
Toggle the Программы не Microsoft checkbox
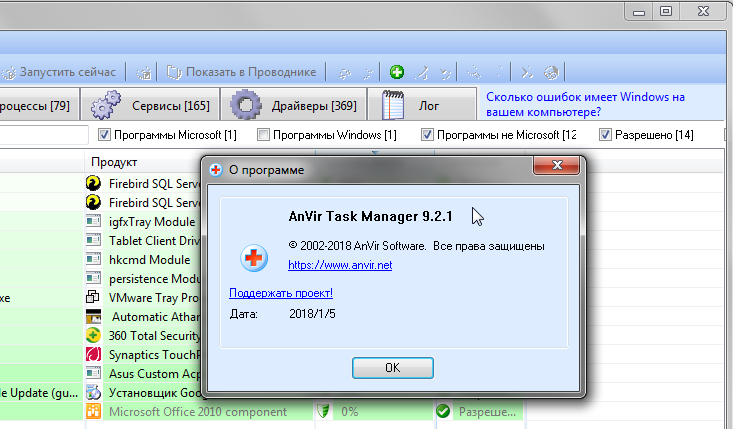427,135
